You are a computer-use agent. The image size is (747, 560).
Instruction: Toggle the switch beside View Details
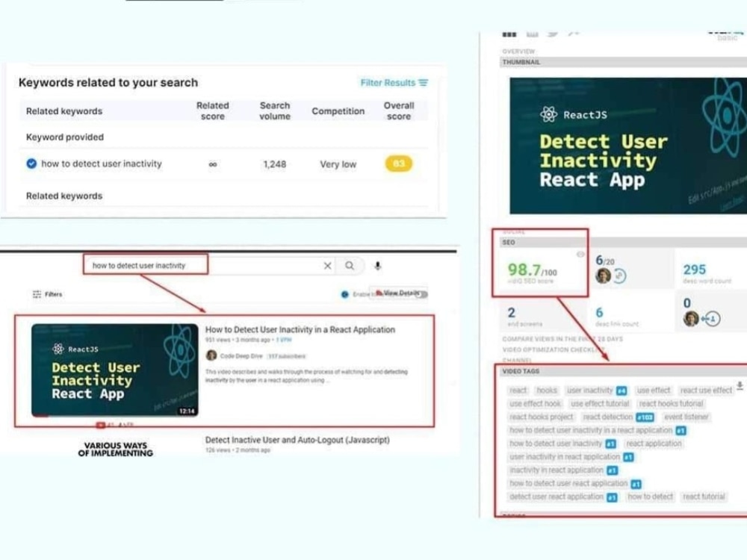point(421,294)
